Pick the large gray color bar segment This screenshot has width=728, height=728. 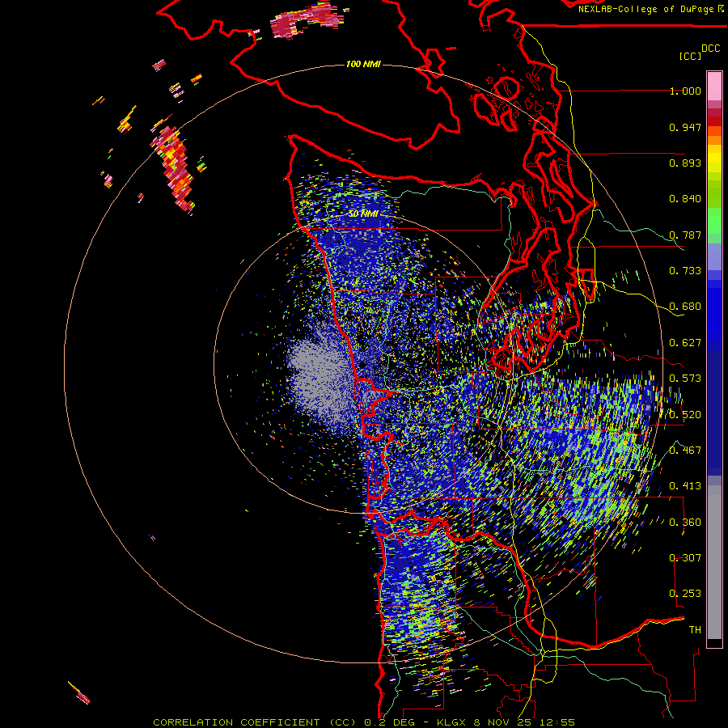[714, 562]
